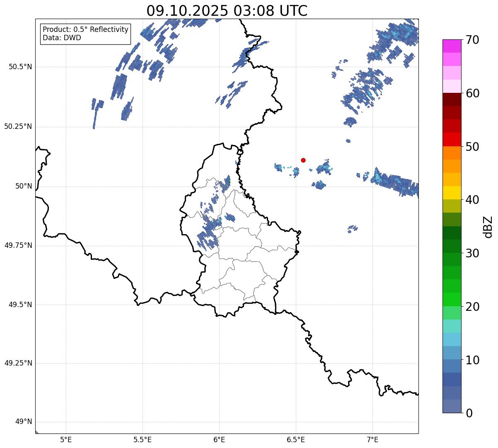Click the 49.5°N latitude label
Screen dimensions: 498x448
[20, 305]
